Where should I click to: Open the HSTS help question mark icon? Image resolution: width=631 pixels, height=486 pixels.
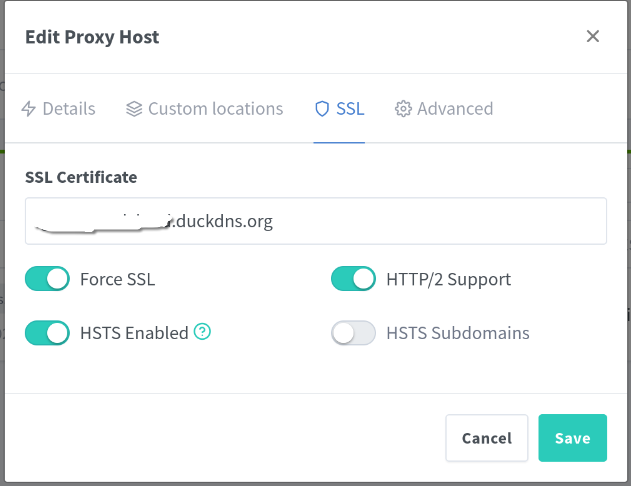coord(202,332)
